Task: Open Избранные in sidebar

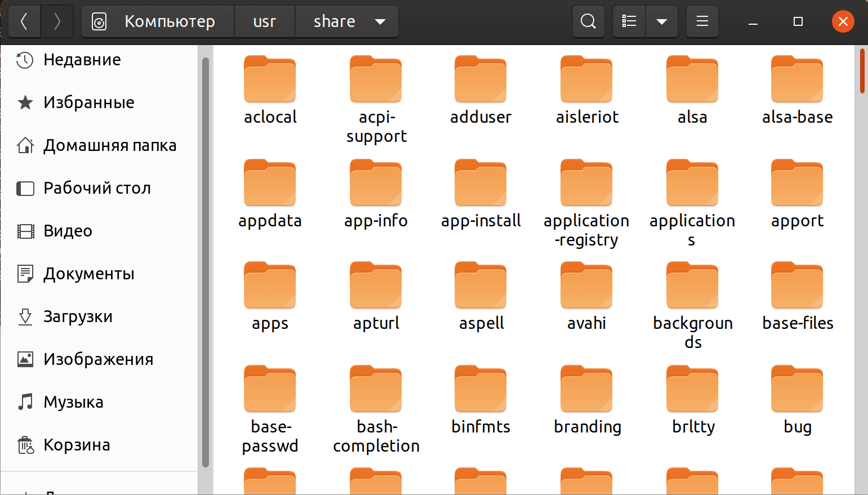Action: 99,102
